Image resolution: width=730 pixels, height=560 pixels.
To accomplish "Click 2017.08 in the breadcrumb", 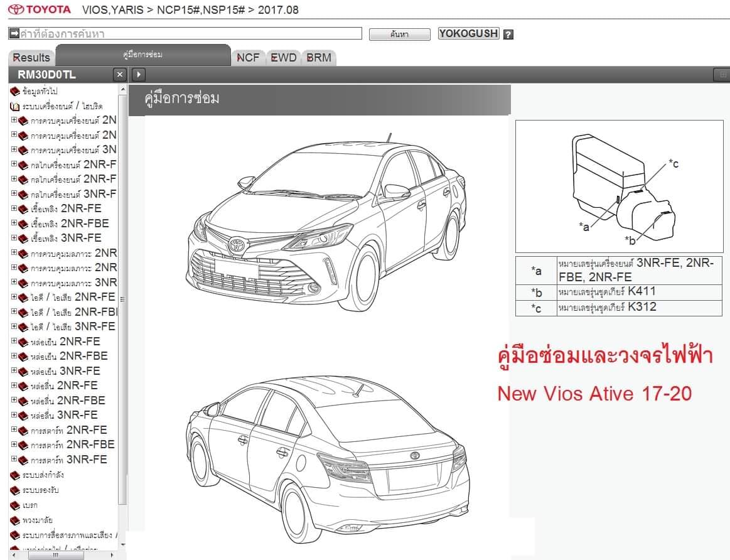I will 279,10.
